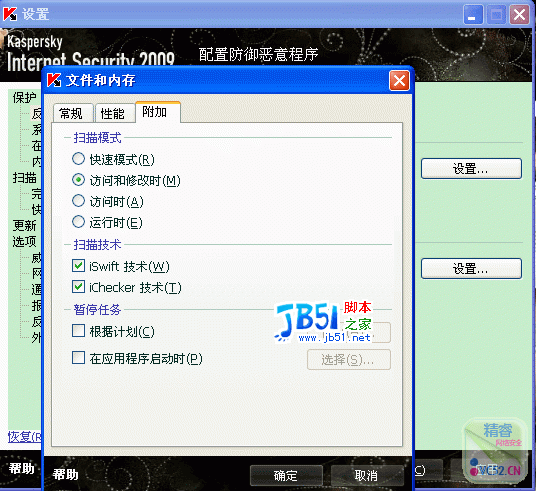Click the upper 设置... button in the 设置 window

471,168
